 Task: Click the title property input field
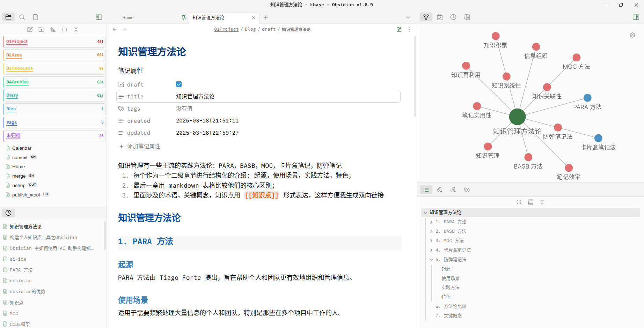point(286,97)
